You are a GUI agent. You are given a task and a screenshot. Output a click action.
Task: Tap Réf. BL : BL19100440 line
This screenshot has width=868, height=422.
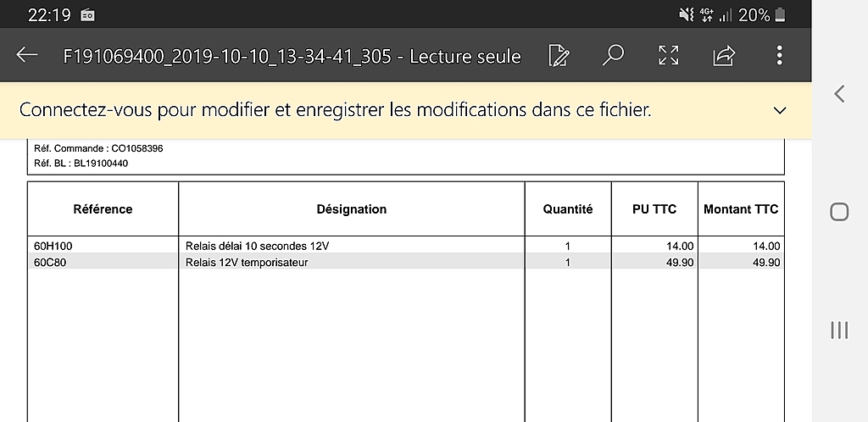(x=81, y=164)
